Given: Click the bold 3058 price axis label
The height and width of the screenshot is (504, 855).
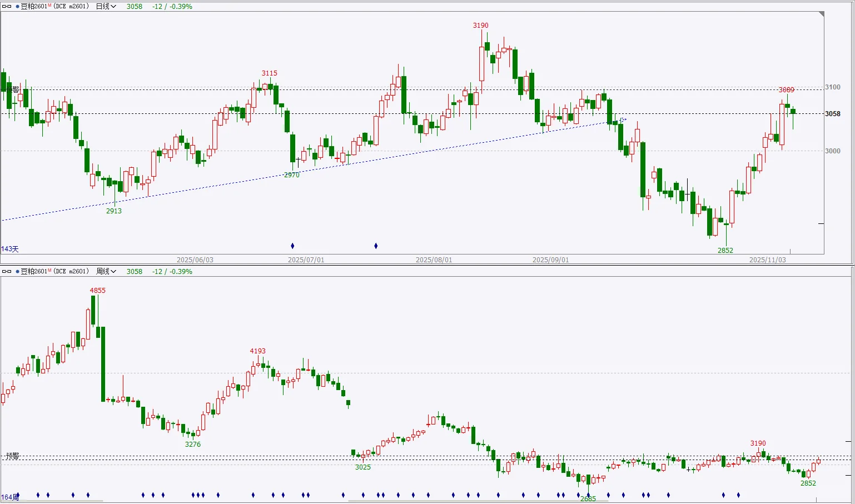Looking at the screenshot, I should coord(833,114).
